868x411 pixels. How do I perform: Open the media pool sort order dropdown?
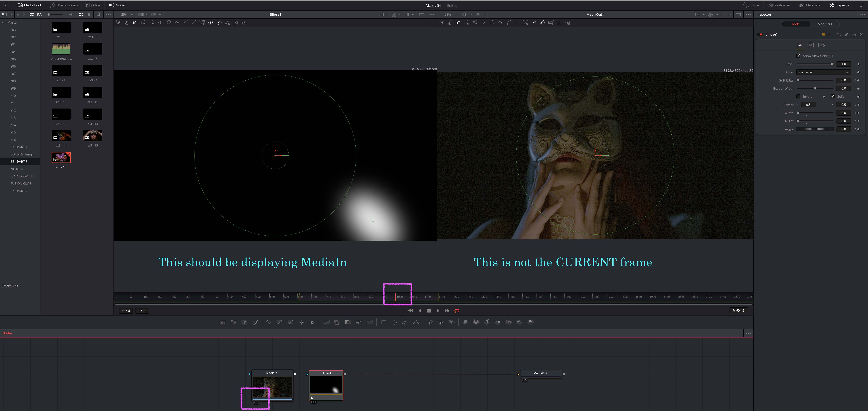click(x=70, y=15)
